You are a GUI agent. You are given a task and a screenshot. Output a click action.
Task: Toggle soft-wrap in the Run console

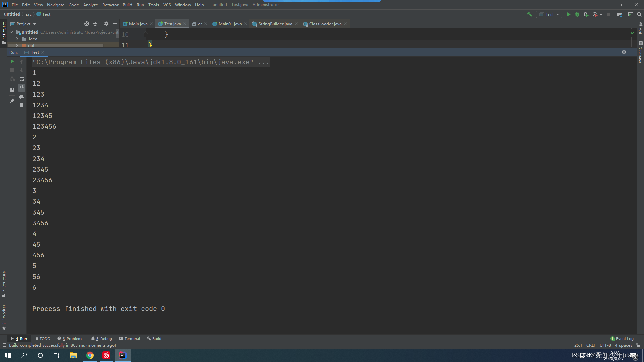tap(22, 79)
